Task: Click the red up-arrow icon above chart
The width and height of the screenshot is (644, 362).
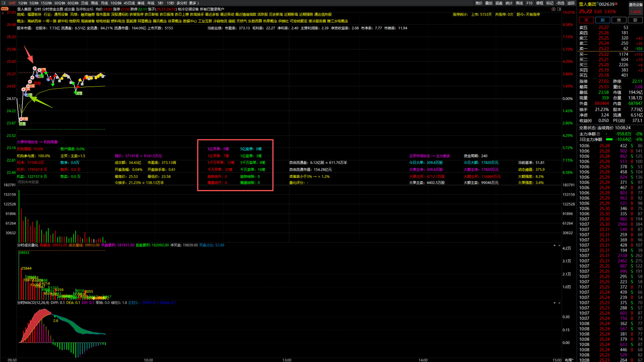Action: coord(553,9)
